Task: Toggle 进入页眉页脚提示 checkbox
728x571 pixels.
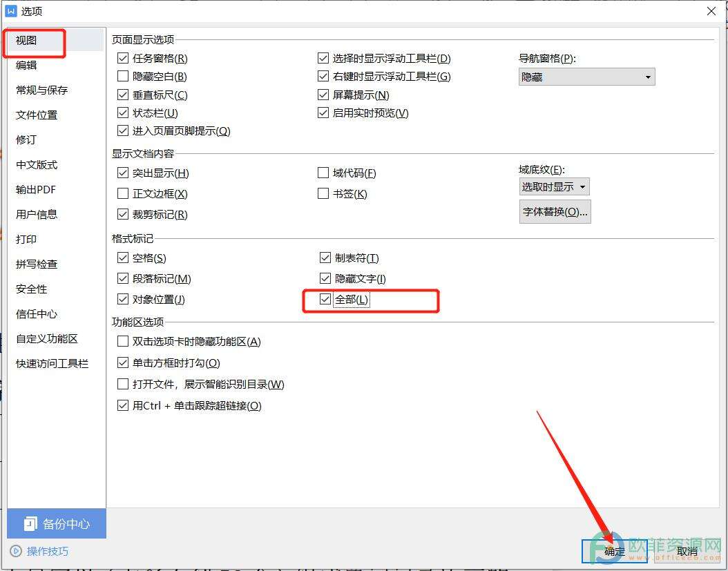Action: click(x=123, y=131)
